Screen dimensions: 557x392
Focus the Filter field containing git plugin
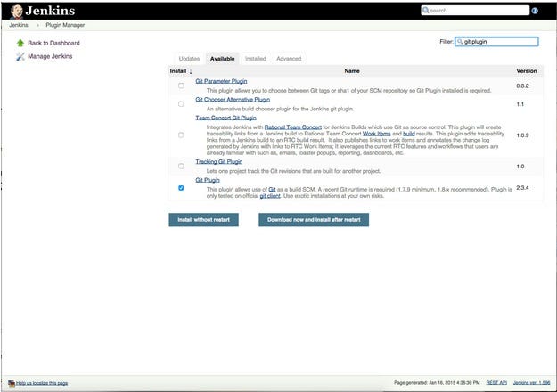[x=496, y=42]
